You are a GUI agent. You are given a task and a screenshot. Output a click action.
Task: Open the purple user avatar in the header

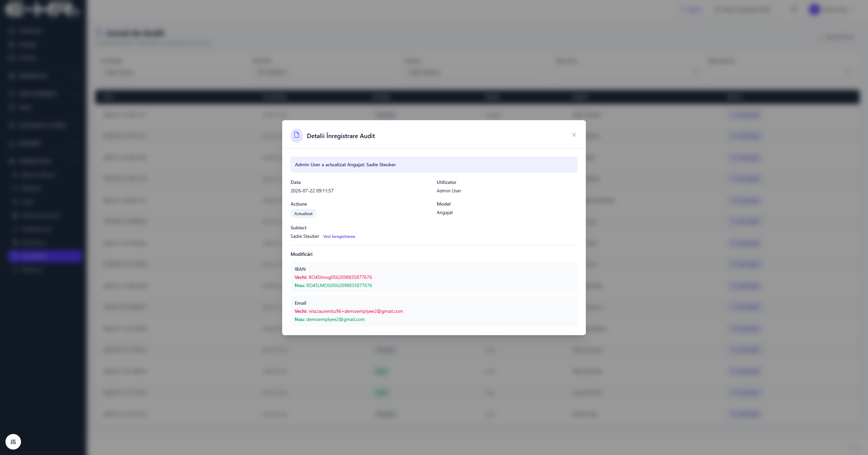click(814, 10)
